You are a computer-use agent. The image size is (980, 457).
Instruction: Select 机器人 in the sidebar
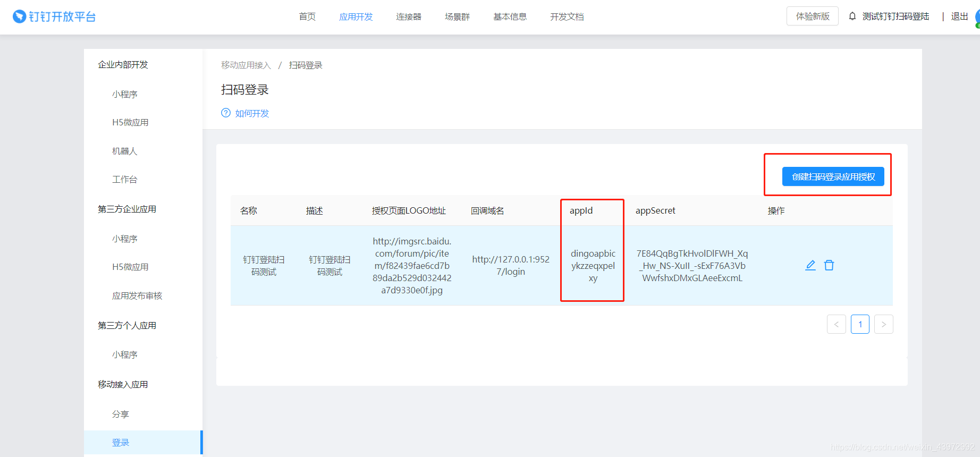click(125, 151)
